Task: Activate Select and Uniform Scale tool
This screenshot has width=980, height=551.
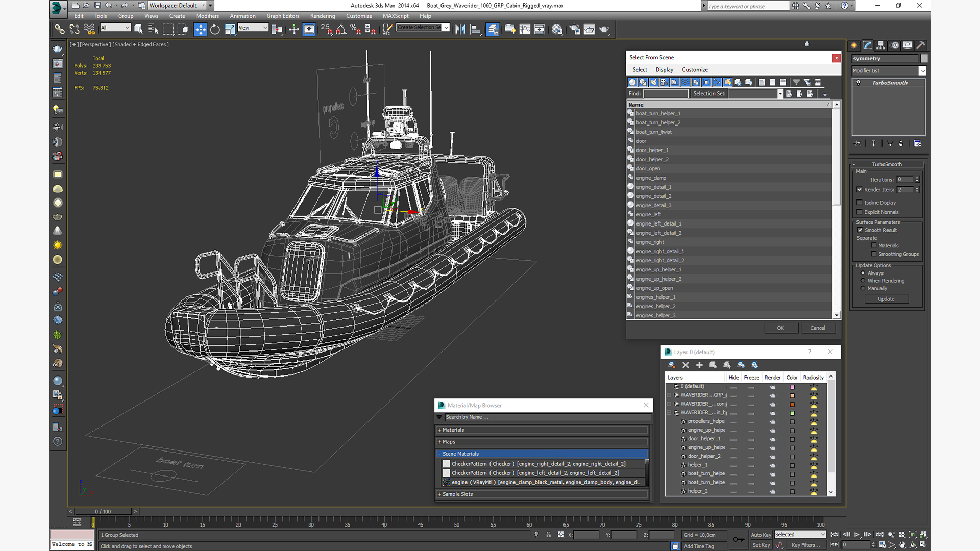Action: coord(230,29)
